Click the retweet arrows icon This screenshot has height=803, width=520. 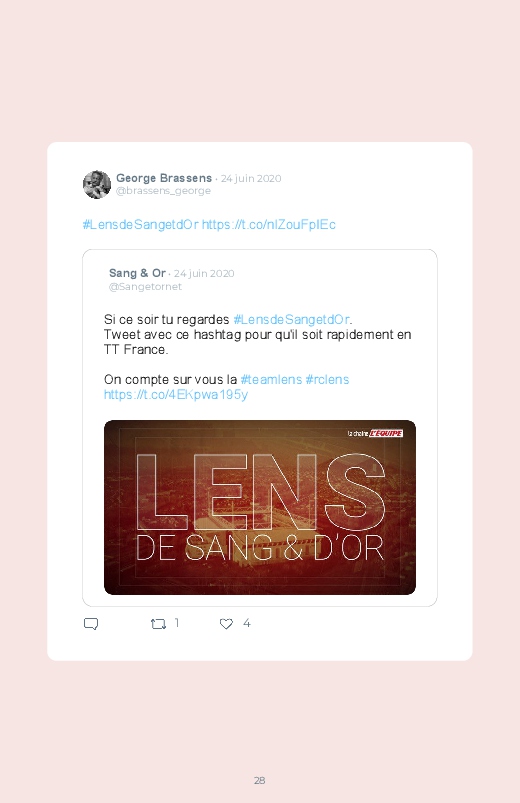(158, 624)
